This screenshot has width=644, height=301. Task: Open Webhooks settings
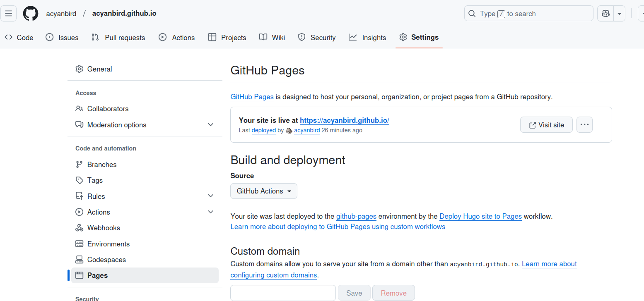145,228
